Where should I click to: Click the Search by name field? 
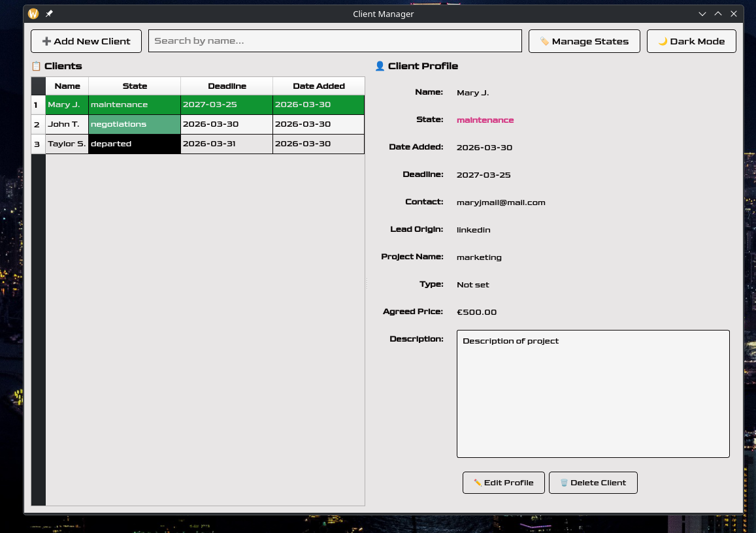pyautogui.click(x=335, y=41)
